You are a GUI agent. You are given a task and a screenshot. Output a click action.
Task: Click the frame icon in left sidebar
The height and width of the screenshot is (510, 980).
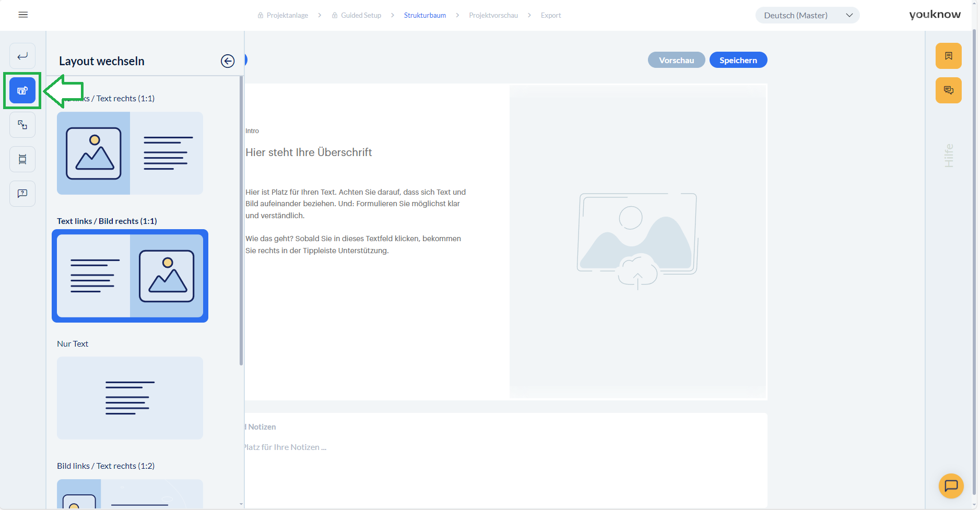click(x=22, y=159)
